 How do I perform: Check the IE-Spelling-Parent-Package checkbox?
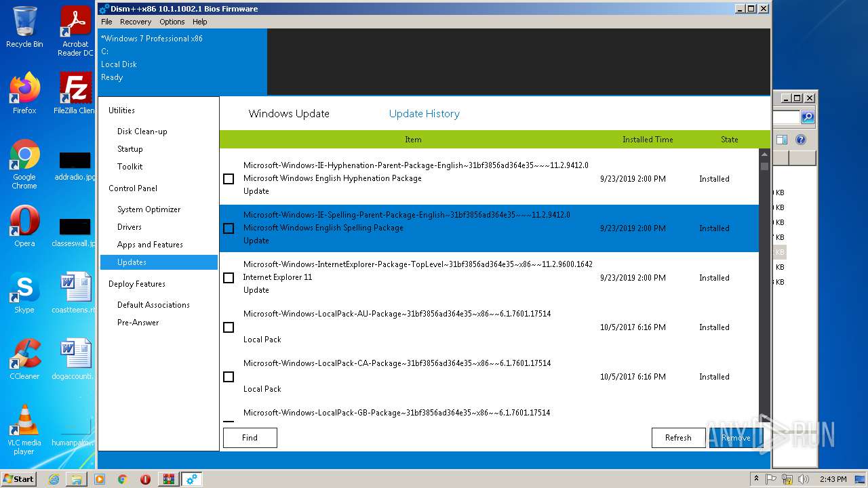coord(229,228)
